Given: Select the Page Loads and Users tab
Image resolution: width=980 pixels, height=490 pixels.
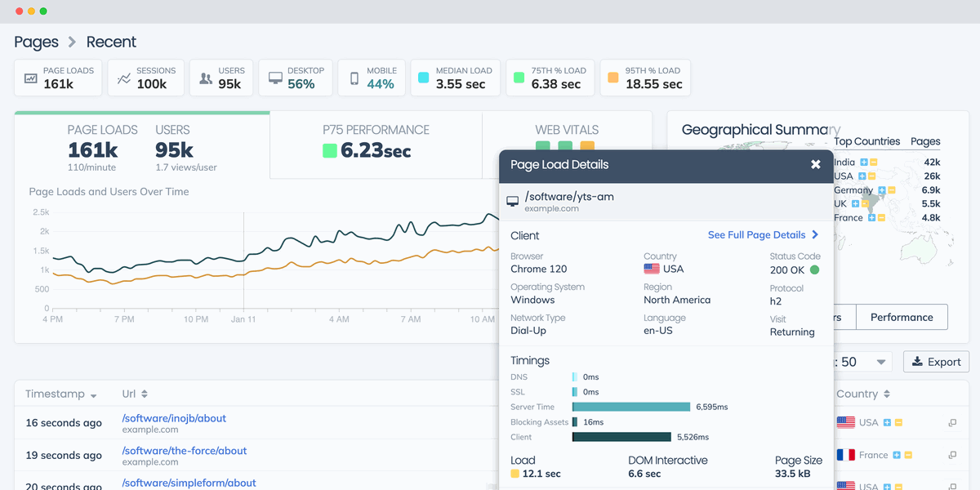Looking at the screenshot, I should click(142, 145).
